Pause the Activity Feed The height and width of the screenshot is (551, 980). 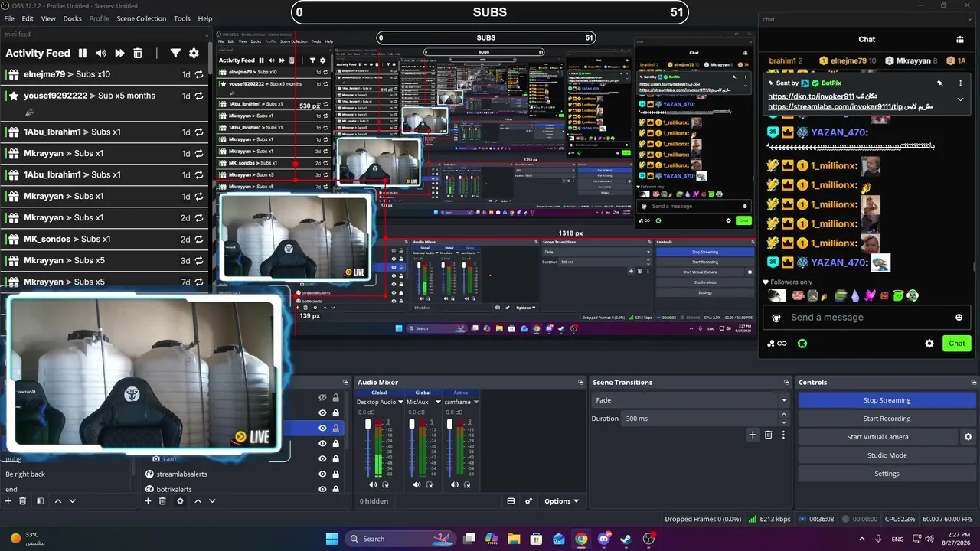click(83, 53)
